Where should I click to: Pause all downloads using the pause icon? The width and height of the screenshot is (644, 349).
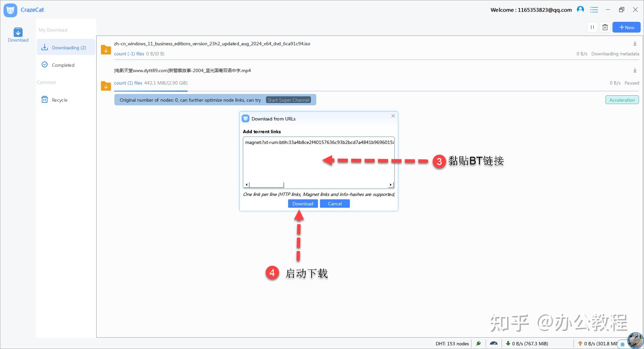(592, 28)
